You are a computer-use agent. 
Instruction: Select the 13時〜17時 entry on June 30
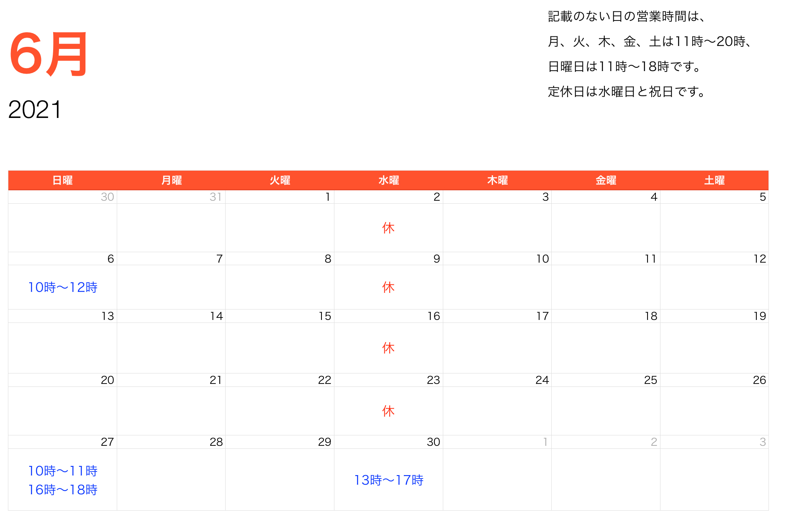[x=389, y=480]
